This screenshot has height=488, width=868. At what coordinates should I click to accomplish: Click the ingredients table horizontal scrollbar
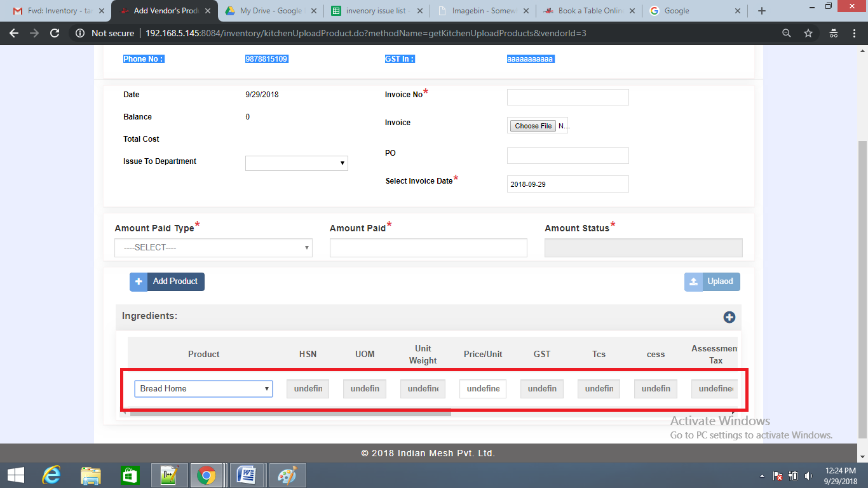click(290, 412)
